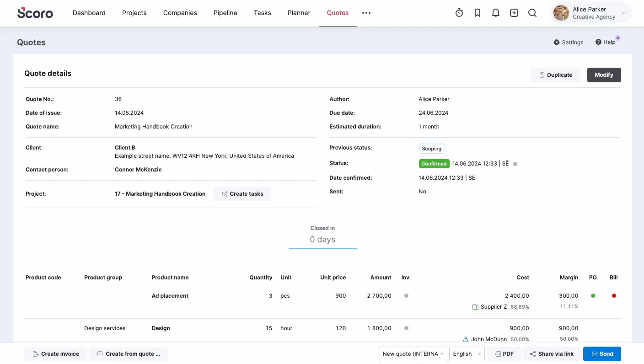Open the English language dropdown
Screen dimensions: 644x364
tap(467, 354)
